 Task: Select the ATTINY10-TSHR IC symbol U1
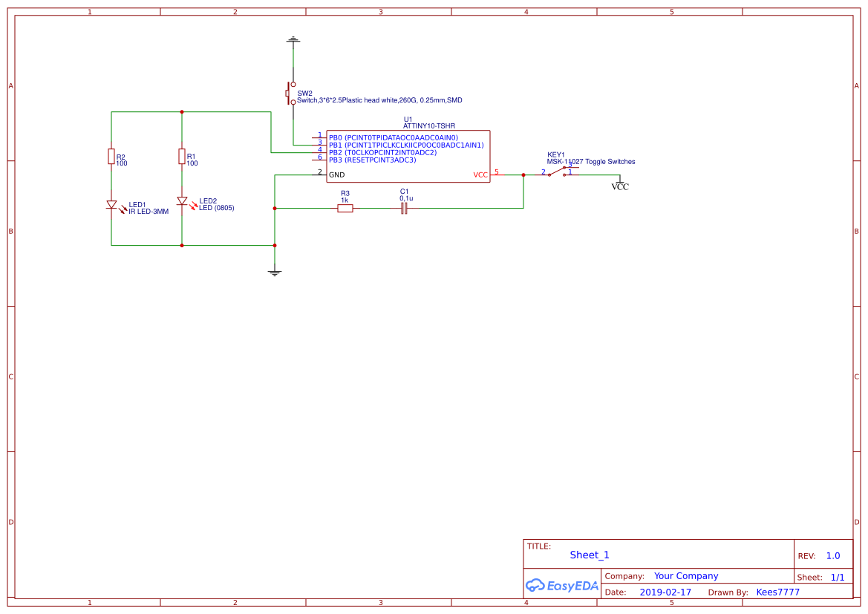point(407,156)
